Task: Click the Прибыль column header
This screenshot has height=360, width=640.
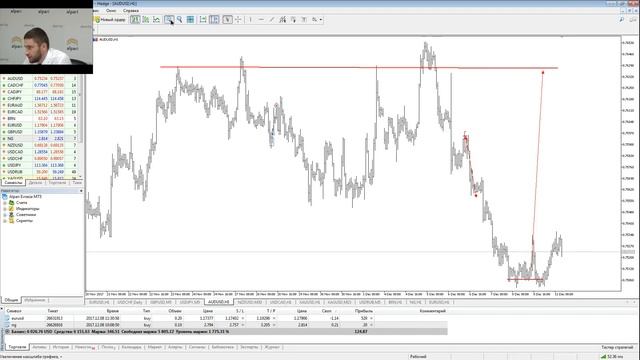Action: pyautogui.click(x=364, y=311)
